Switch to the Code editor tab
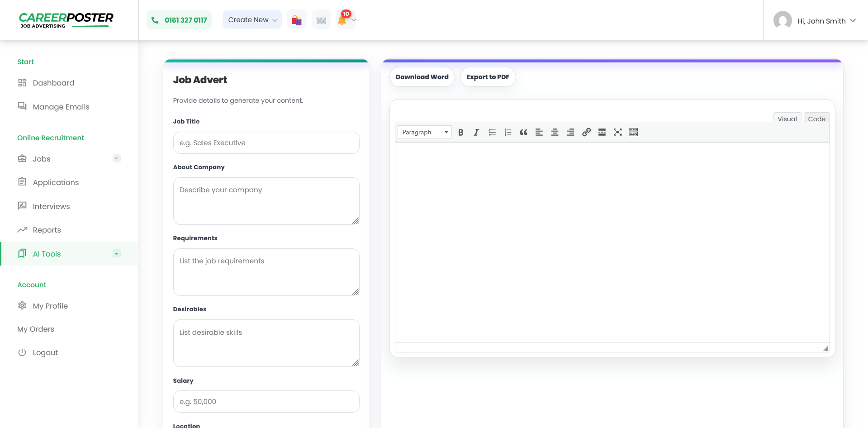Image resolution: width=868 pixels, height=428 pixels. 817,118
